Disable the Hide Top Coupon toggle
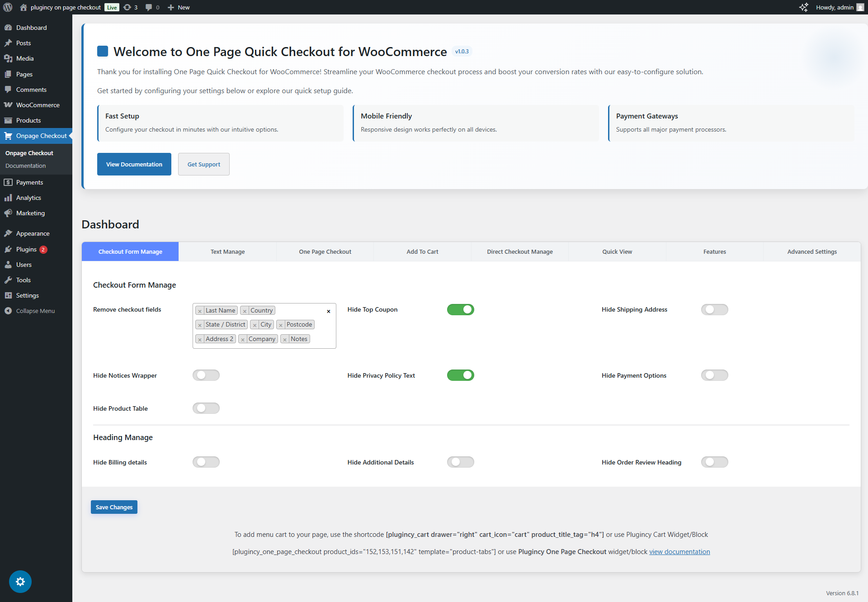Viewport: 868px width, 602px height. (461, 309)
